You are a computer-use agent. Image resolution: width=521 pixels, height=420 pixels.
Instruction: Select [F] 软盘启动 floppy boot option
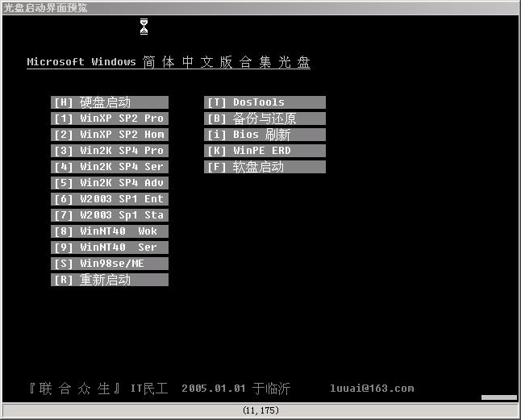[x=265, y=167]
